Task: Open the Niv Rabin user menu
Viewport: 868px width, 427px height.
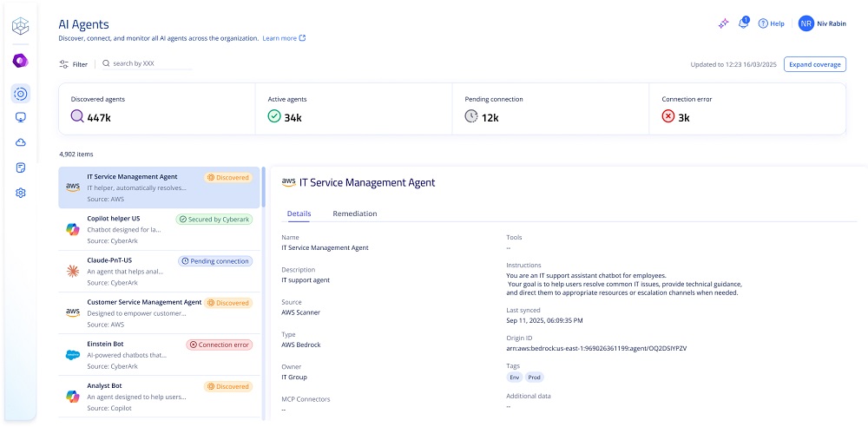Action: (x=821, y=23)
